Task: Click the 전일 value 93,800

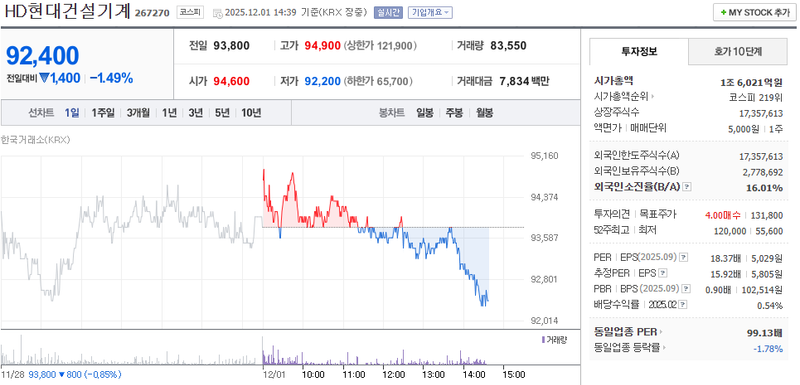Action: click(x=232, y=46)
